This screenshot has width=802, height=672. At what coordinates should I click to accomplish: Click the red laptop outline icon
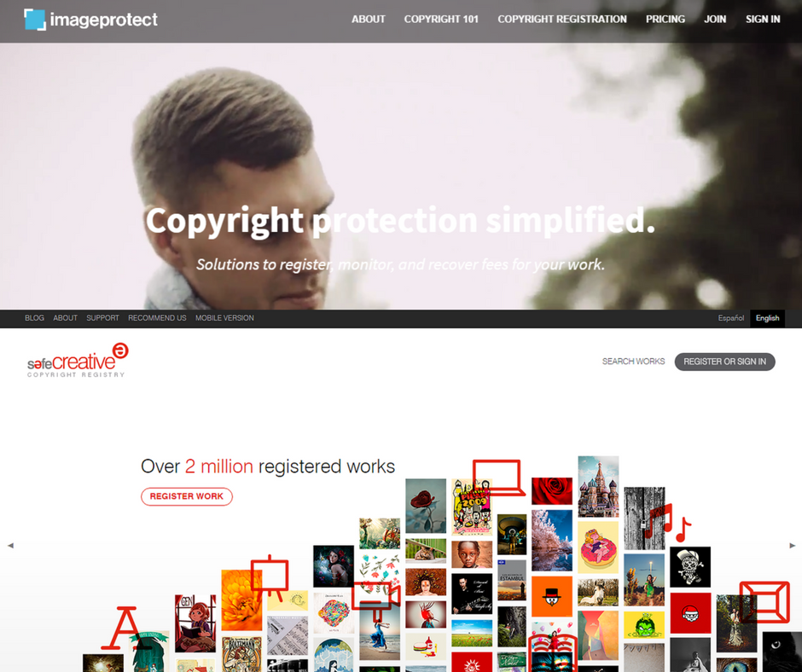click(x=498, y=478)
